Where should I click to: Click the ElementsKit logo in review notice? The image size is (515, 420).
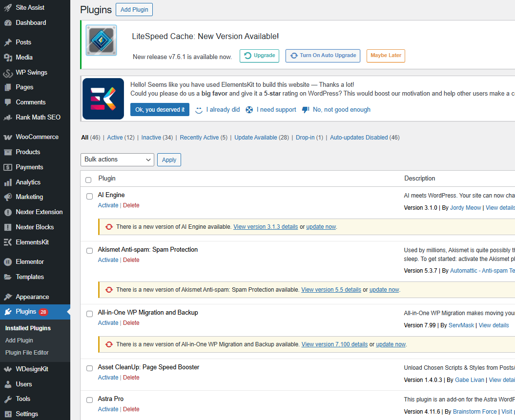[x=103, y=99]
